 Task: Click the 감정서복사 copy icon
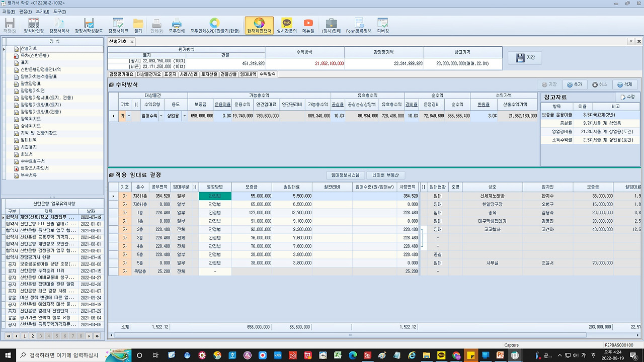(x=59, y=26)
